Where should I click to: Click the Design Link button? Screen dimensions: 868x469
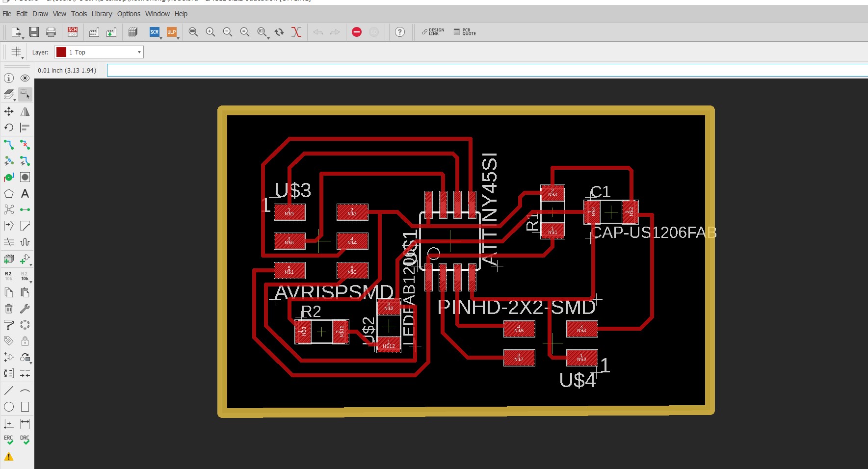click(x=433, y=32)
